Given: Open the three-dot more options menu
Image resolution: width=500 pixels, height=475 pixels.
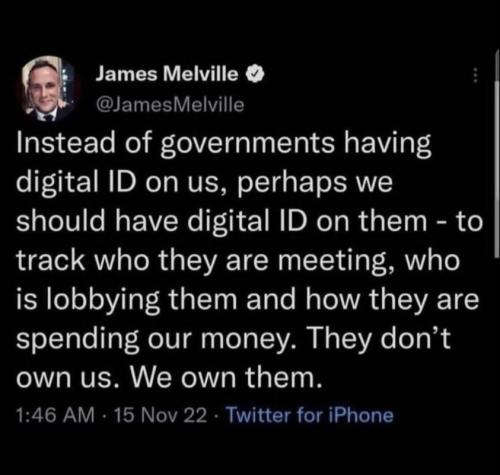Looking at the screenshot, I should pyautogui.click(x=475, y=75).
